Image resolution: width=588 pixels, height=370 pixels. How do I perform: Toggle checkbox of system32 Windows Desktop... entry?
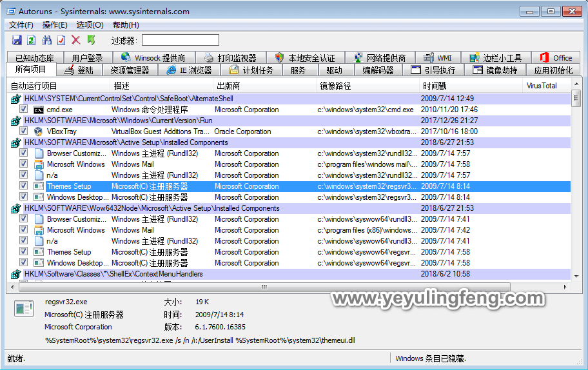click(23, 197)
